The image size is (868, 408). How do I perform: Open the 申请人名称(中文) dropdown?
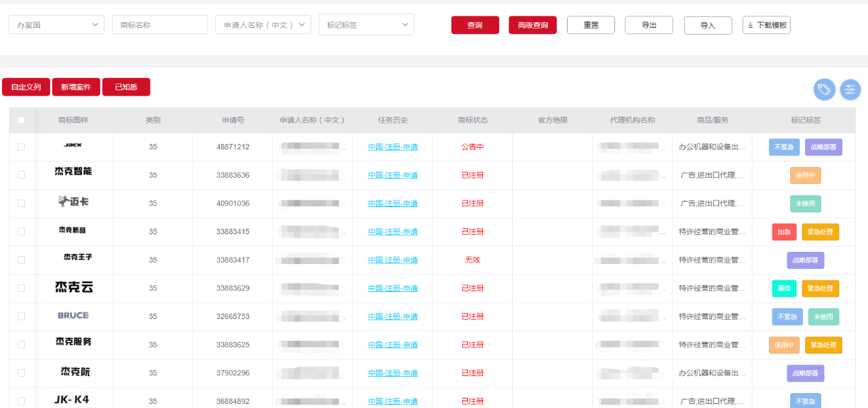pyautogui.click(x=263, y=25)
